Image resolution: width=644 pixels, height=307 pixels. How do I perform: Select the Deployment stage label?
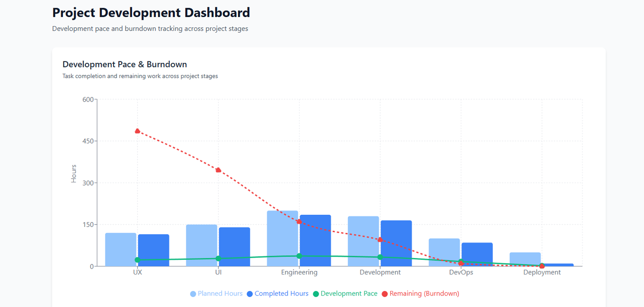(x=542, y=272)
